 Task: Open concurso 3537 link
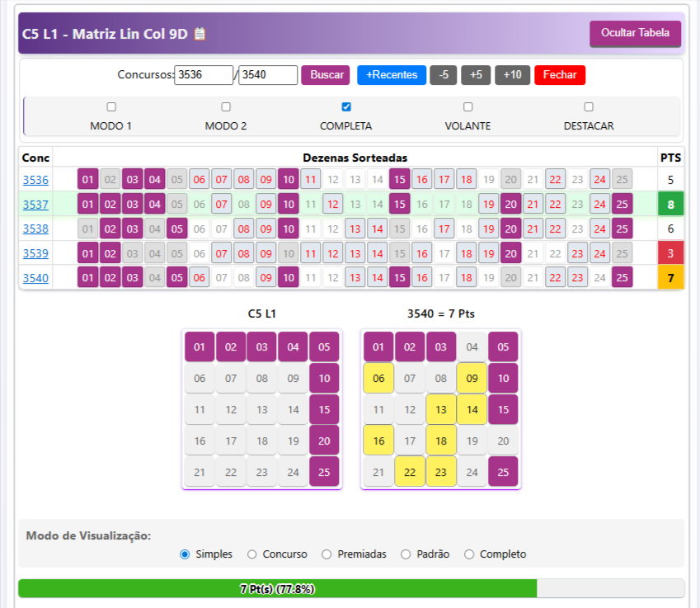(35, 204)
